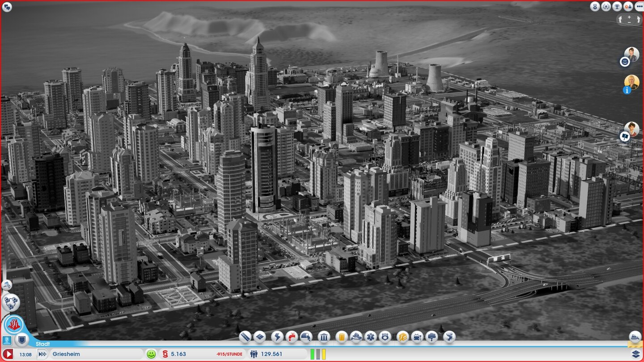Click the chat bubble icon top-left
This screenshot has width=644, height=362.
click(x=7, y=7)
